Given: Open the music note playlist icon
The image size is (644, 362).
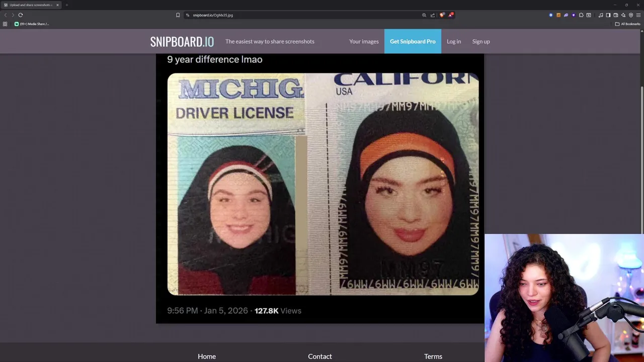Looking at the screenshot, I should [x=601, y=15].
